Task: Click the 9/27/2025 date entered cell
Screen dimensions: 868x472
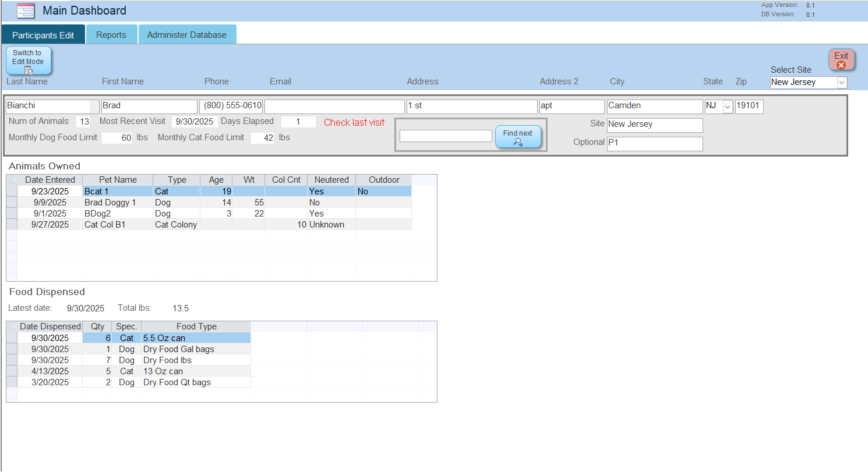Action: (x=50, y=225)
